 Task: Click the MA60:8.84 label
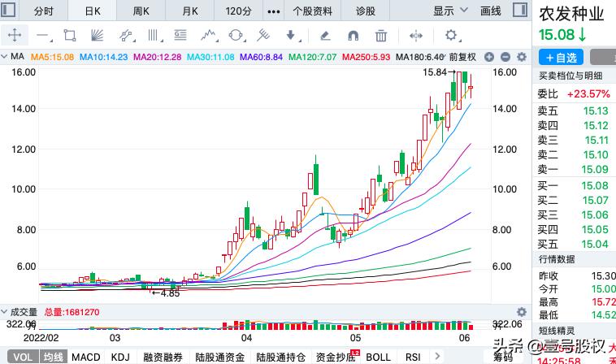click(261, 57)
